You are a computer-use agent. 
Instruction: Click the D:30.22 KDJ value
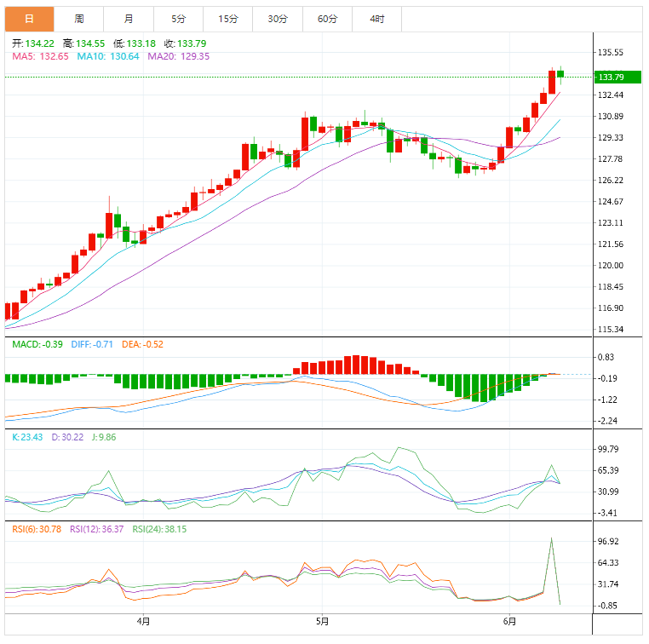point(67,437)
